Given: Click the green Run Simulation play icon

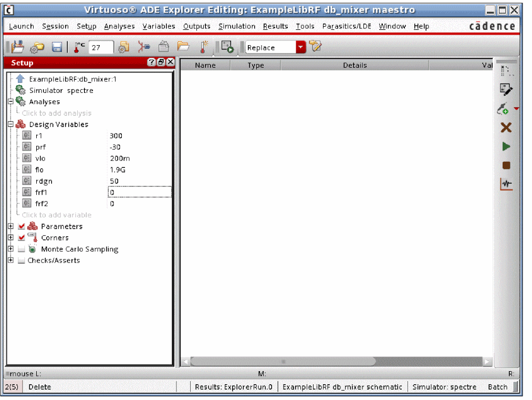Looking at the screenshot, I should (506, 146).
